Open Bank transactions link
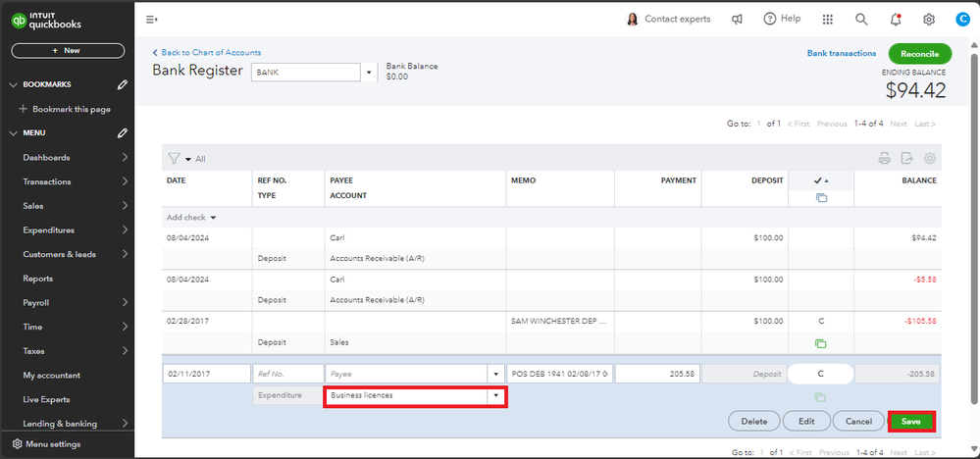This screenshot has height=459, width=980. tap(842, 54)
